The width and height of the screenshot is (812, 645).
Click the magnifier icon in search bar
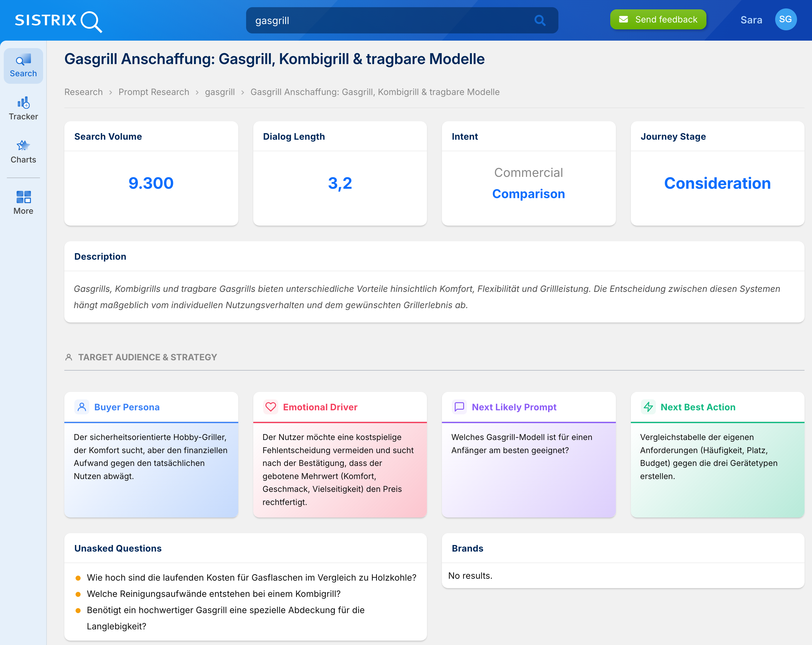click(540, 20)
